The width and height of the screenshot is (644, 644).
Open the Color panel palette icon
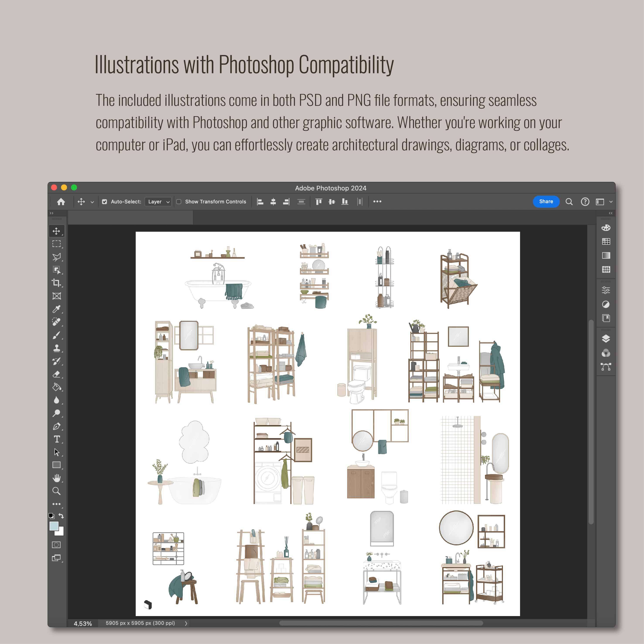[x=606, y=228]
